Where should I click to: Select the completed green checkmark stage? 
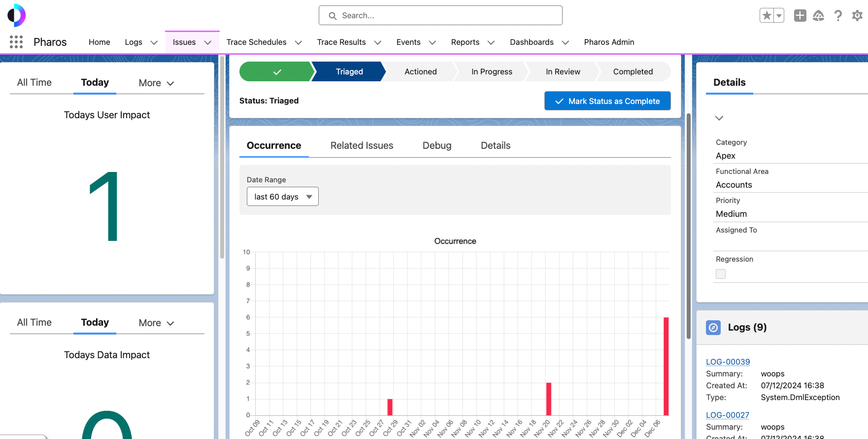(277, 71)
